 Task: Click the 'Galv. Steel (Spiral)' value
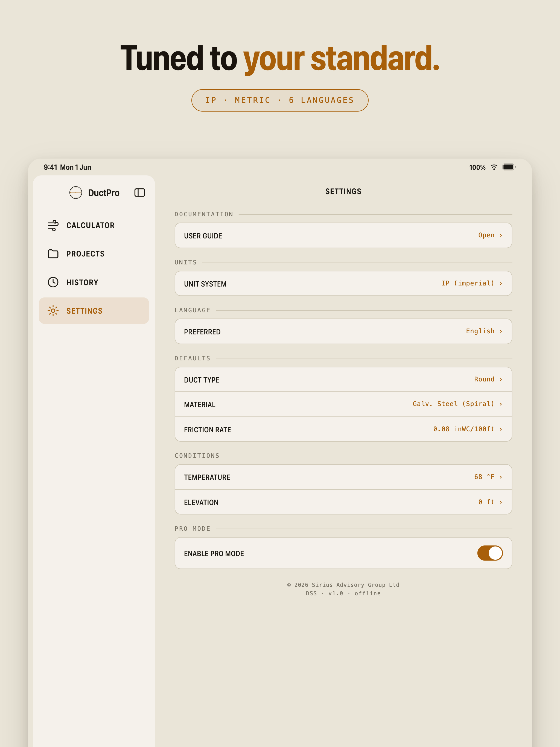click(453, 404)
